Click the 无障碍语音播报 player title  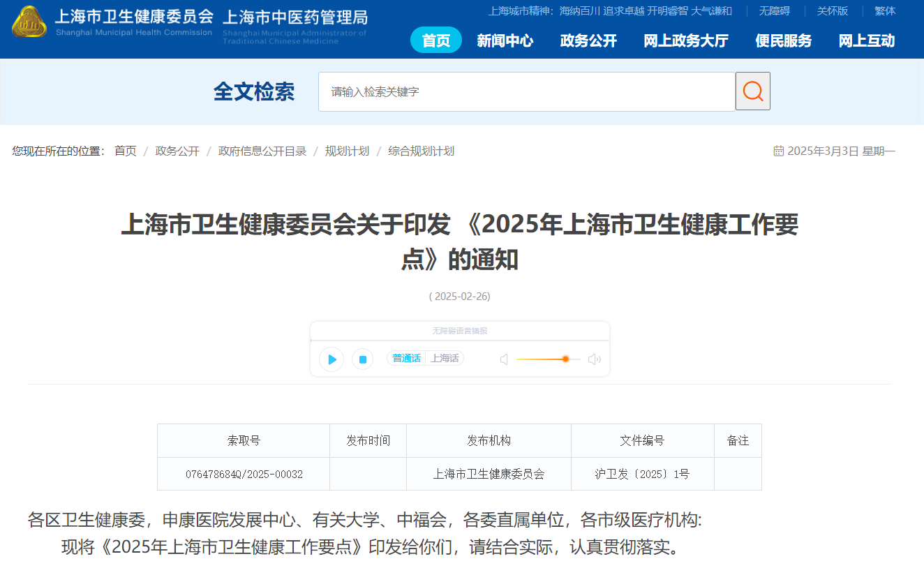pos(460,331)
